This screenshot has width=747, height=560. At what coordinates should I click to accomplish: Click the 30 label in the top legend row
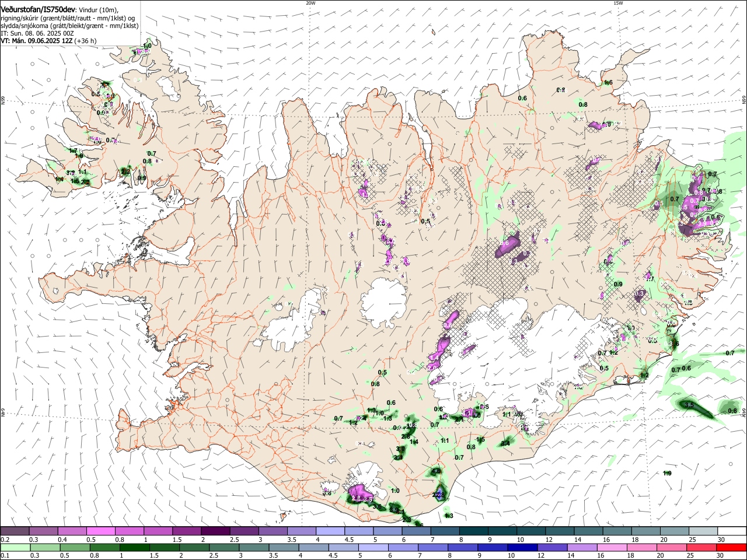click(x=721, y=540)
